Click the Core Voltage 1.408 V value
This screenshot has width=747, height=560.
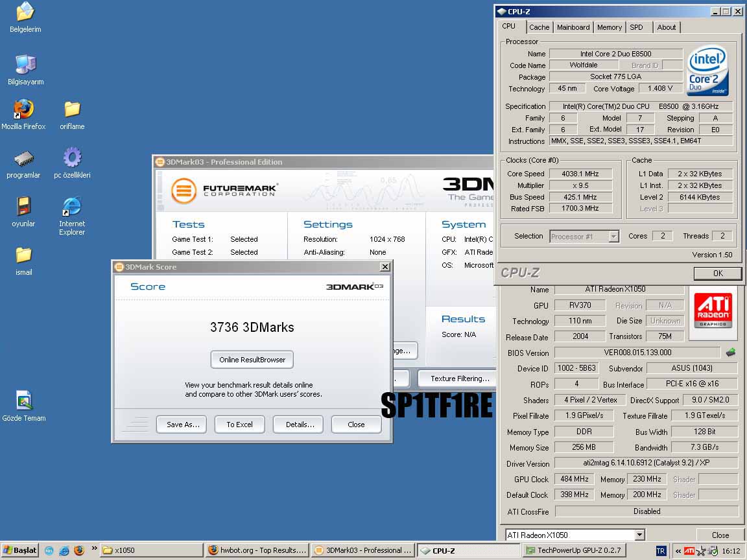click(x=660, y=88)
